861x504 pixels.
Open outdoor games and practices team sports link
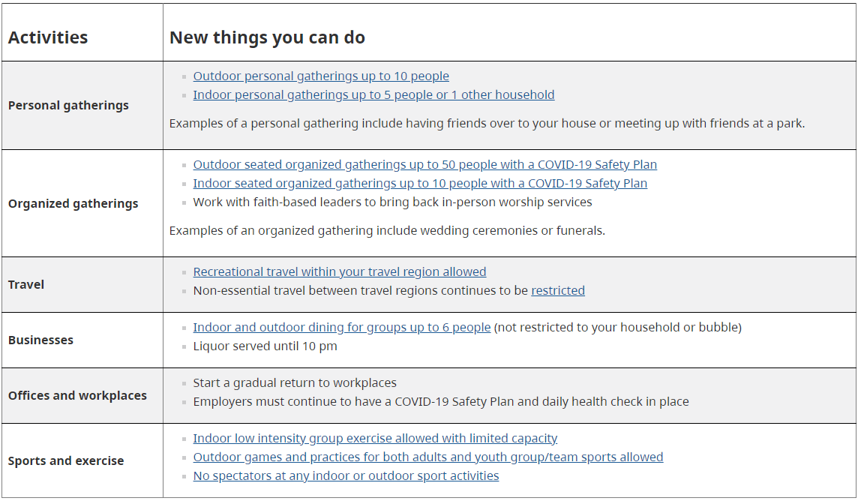427,457
